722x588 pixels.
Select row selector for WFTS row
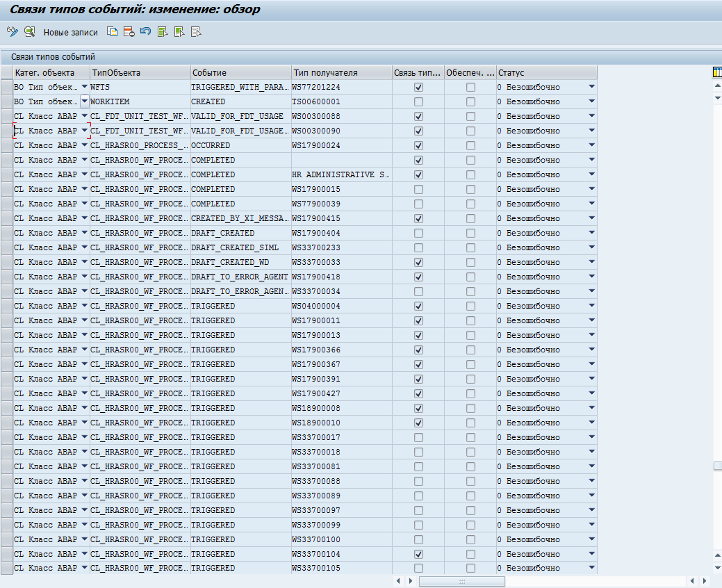click(x=7, y=87)
